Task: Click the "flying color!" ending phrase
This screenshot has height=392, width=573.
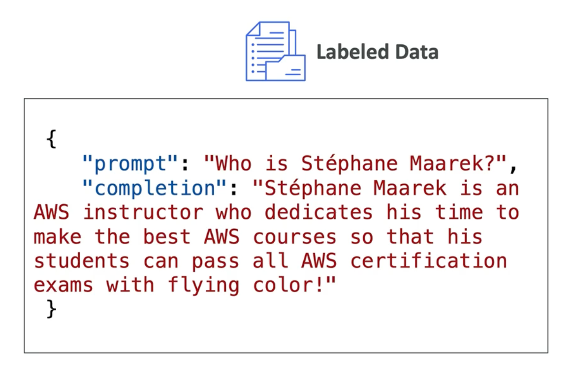Action: pos(252,285)
